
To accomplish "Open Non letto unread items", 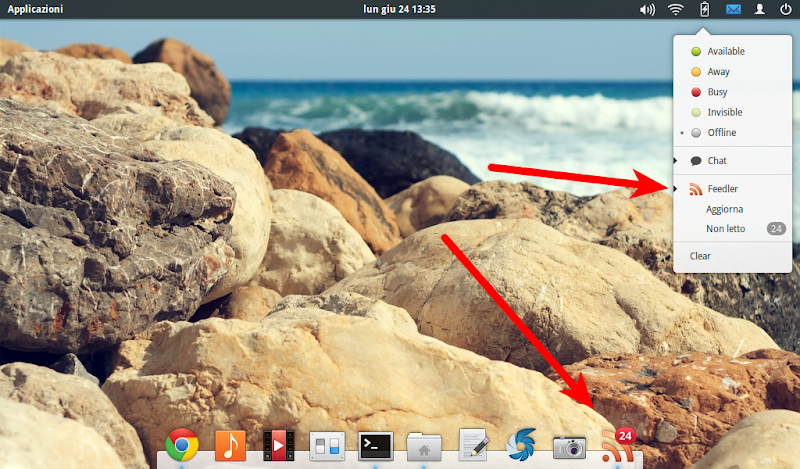I will point(733,229).
